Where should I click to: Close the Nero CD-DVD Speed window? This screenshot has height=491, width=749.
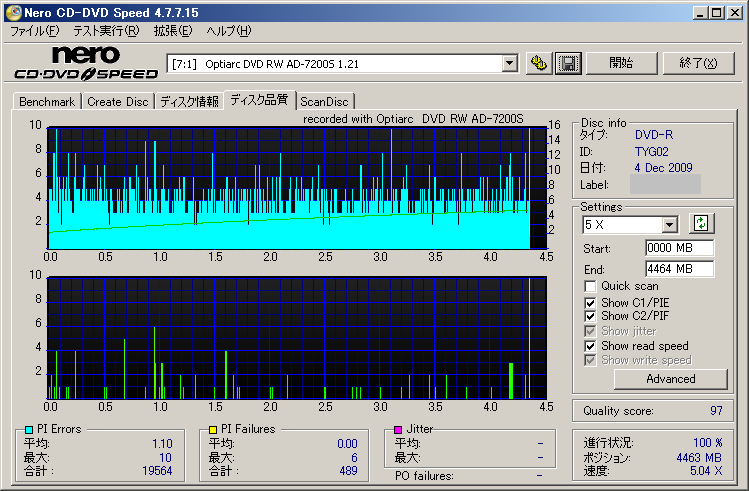735,13
